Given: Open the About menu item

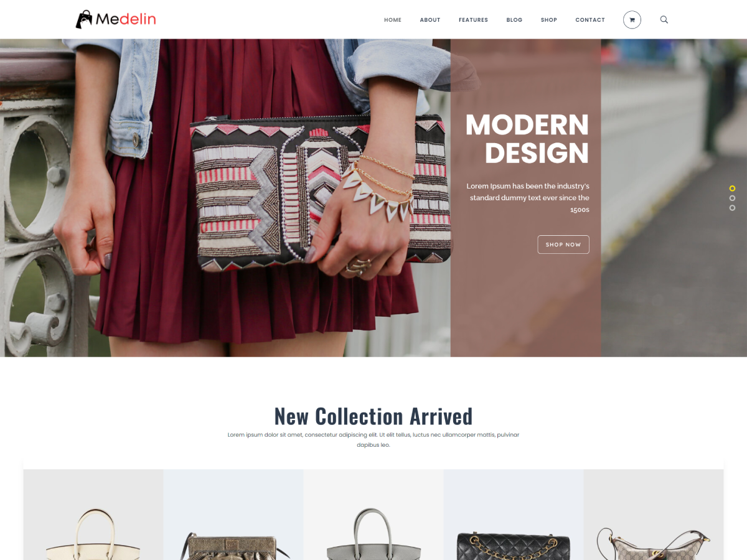Looking at the screenshot, I should pyautogui.click(x=430, y=20).
